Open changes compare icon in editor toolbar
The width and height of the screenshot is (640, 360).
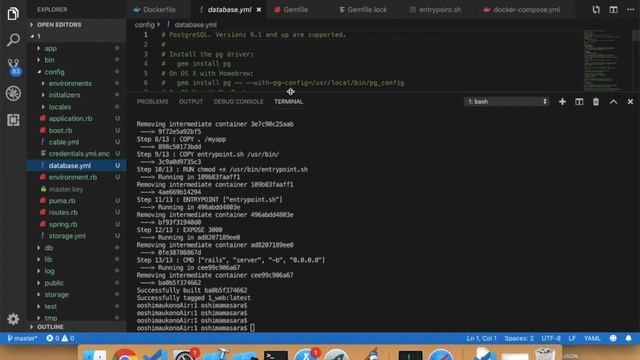point(596,9)
